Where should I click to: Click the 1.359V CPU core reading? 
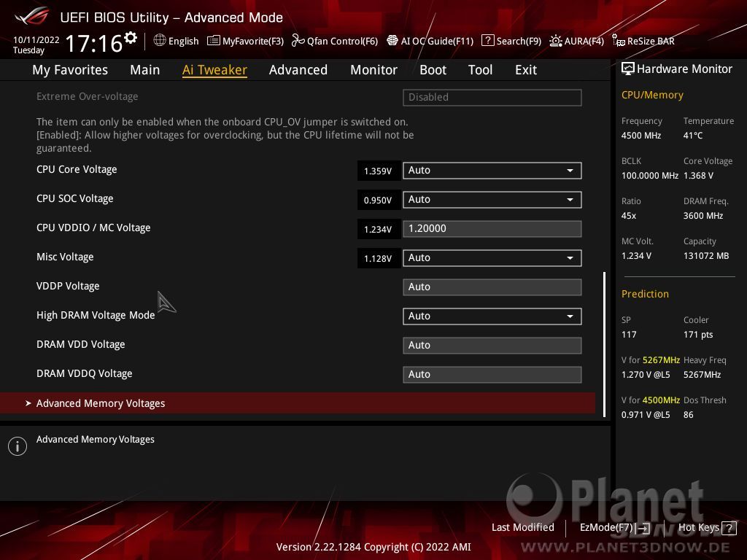[379, 171]
